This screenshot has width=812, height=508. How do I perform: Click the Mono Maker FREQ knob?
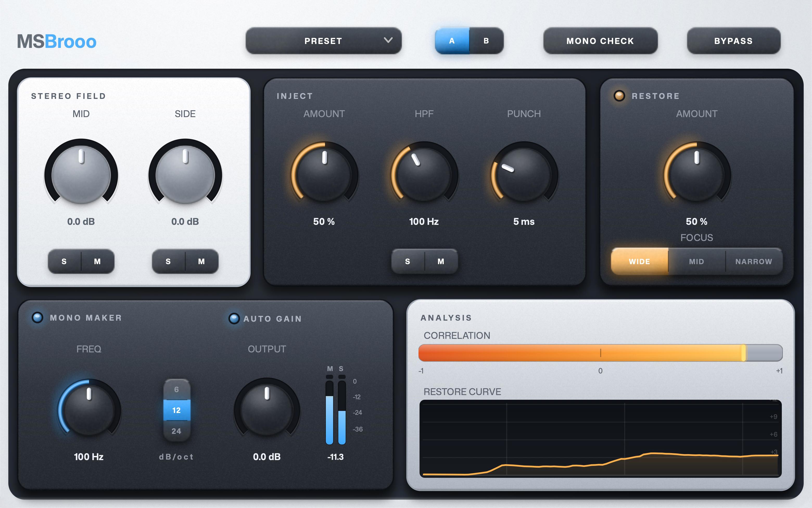coord(89,411)
